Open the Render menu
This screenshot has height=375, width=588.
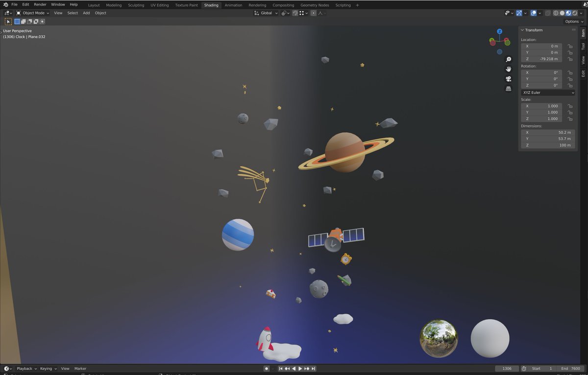point(40,4)
